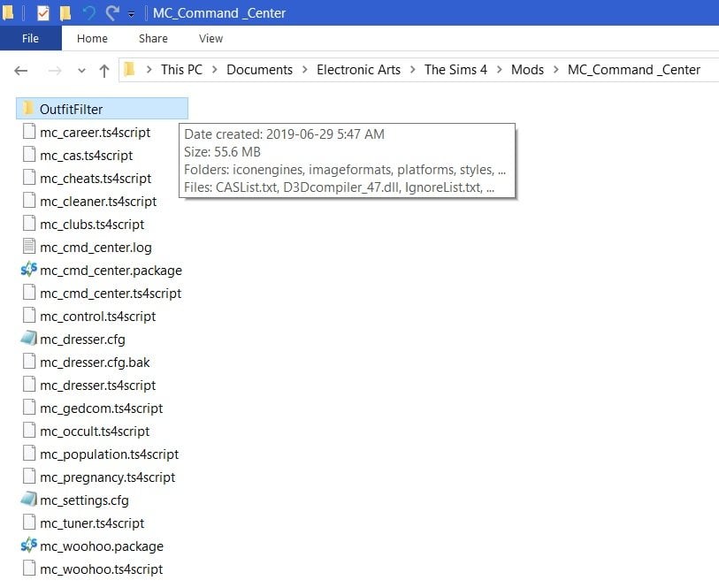Click the mc_tuner.ts4script file icon

[x=29, y=522]
